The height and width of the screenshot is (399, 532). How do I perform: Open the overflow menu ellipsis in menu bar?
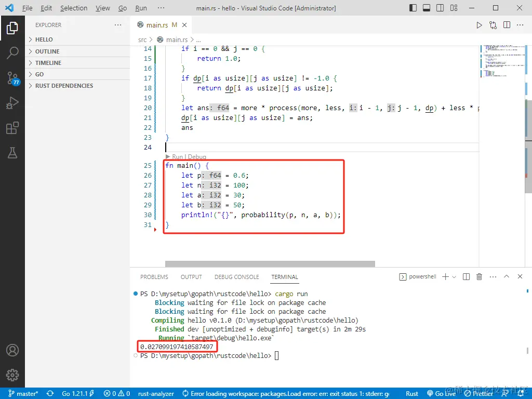[x=161, y=8]
